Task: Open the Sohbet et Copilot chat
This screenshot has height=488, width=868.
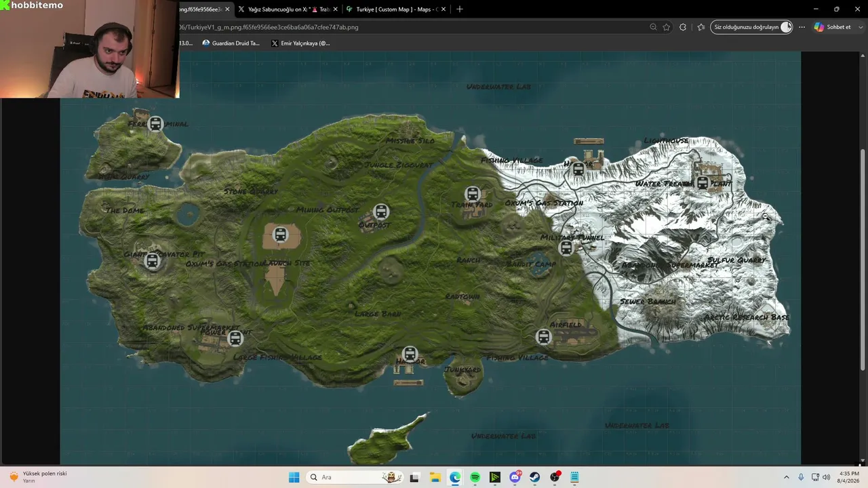Action: click(832, 27)
